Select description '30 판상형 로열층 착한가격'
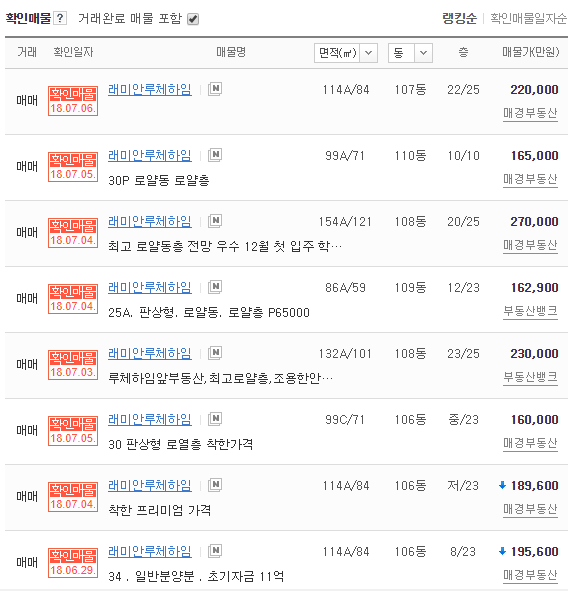568x591 pixels. [x=181, y=444]
